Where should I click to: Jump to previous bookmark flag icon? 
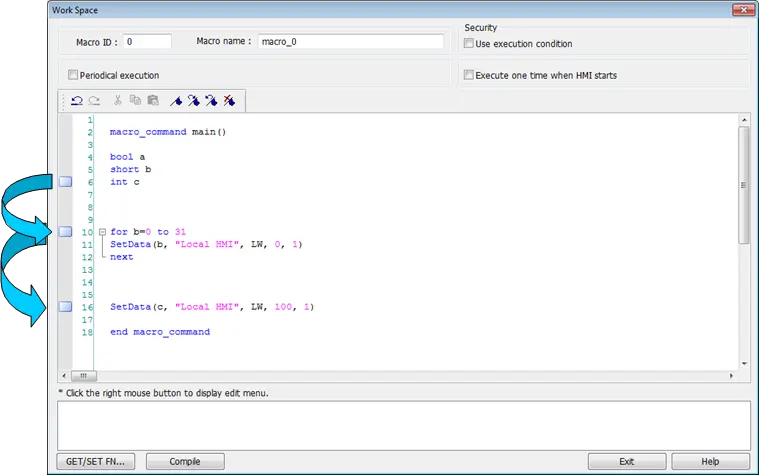coord(211,101)
